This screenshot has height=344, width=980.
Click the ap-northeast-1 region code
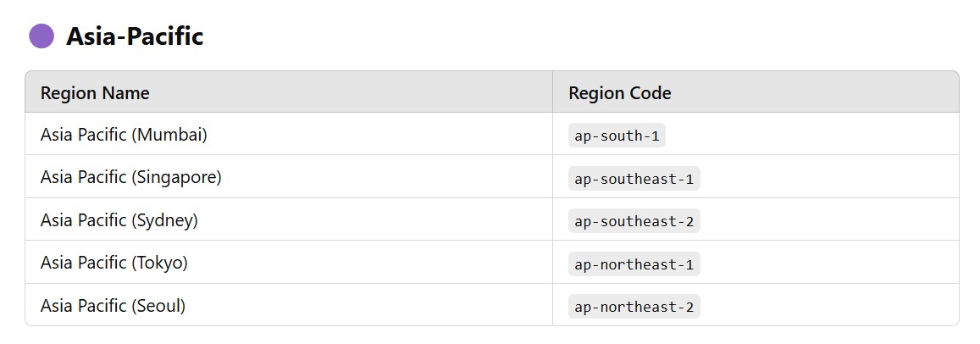(634, 264)
